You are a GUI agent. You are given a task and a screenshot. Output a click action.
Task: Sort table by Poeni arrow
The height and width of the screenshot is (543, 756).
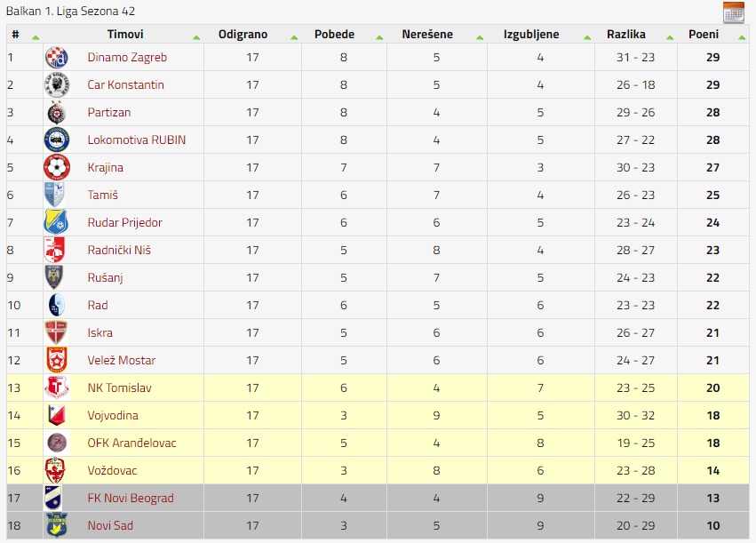click(742, 37)
